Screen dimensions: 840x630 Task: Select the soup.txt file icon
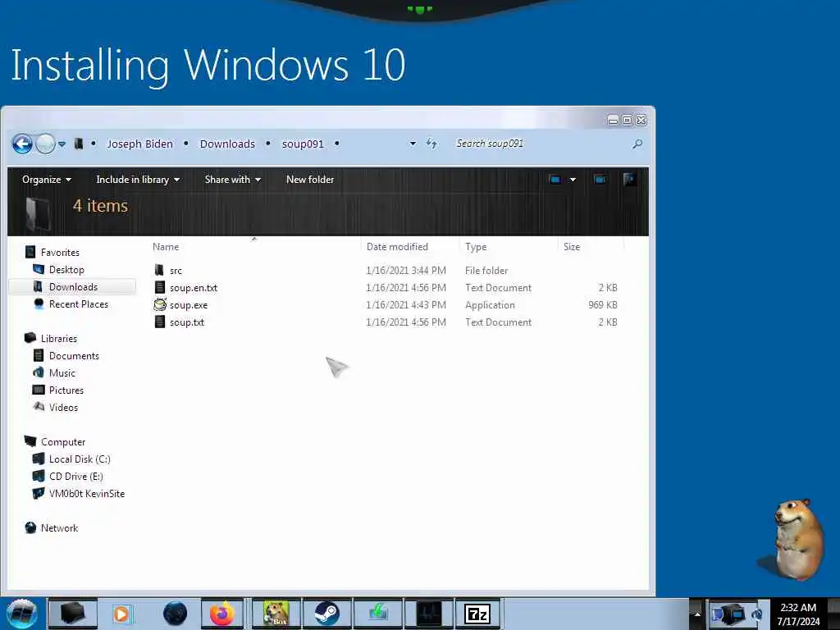click(x=160, y=322)
